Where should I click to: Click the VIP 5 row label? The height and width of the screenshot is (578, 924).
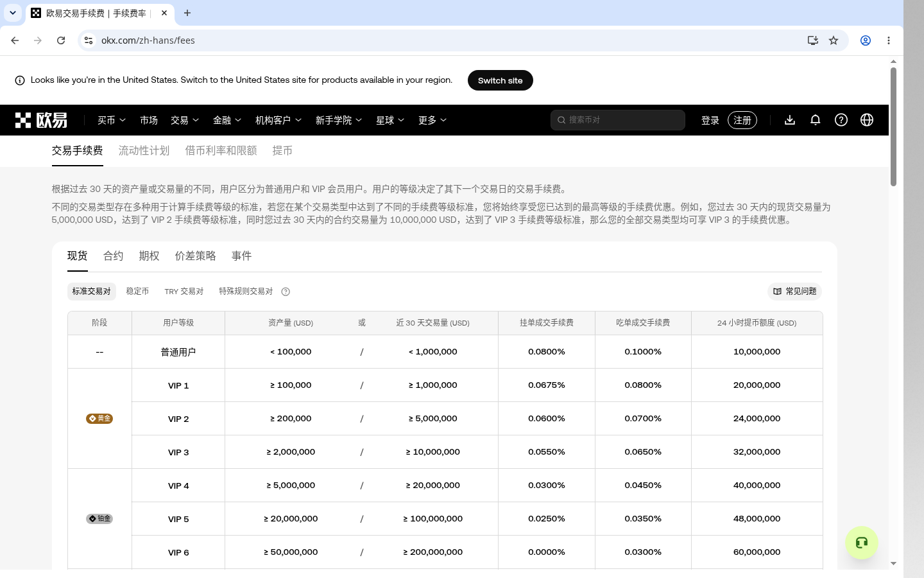tap(178, 519)
